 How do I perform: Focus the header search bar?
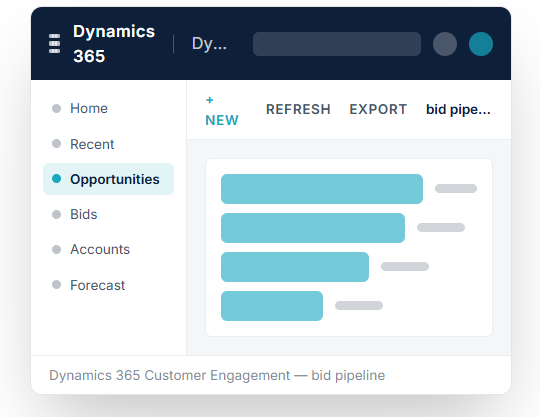tap(337, 44)
